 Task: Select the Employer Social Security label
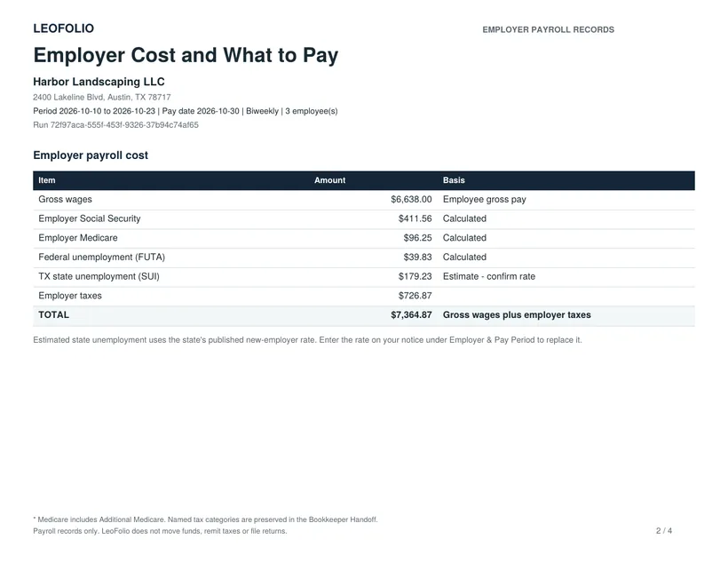point(89,218)
